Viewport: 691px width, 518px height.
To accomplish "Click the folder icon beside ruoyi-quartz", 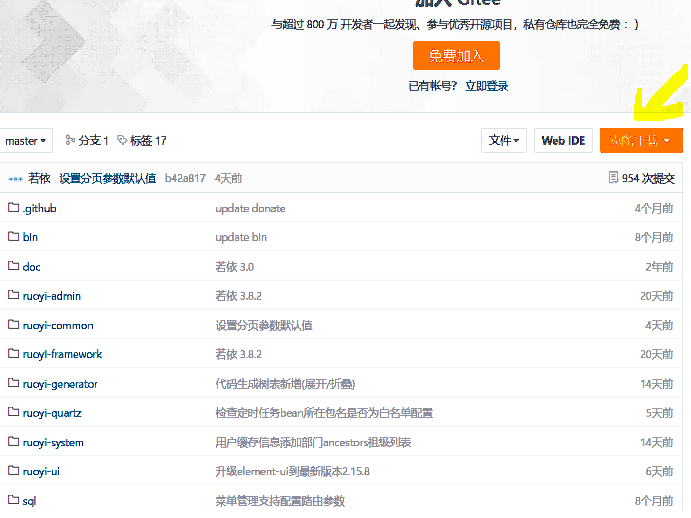I will pyautogui.click(x=14, y=412).
